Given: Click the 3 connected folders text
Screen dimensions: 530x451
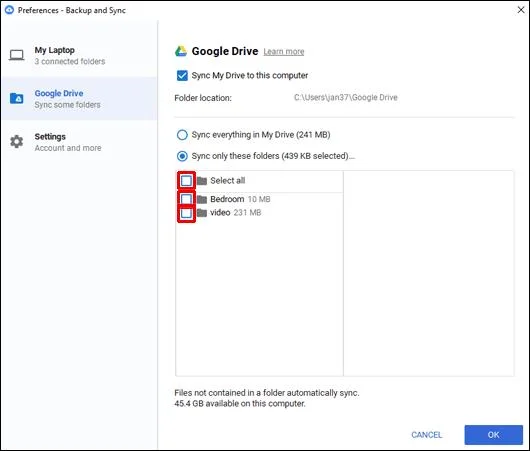Looking at the screenshot, I should click(x=70, y=62).
